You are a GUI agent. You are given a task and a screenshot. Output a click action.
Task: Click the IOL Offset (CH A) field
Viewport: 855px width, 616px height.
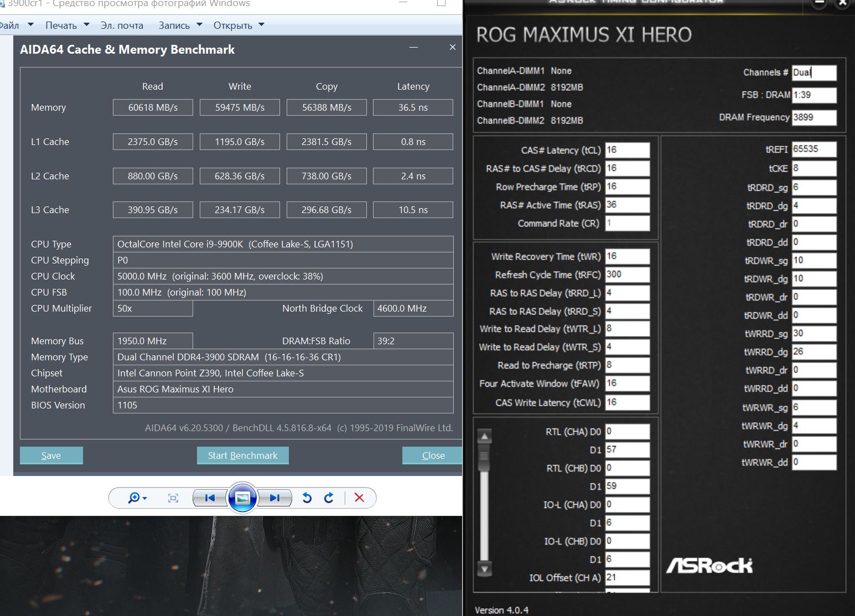click(628, 577)
